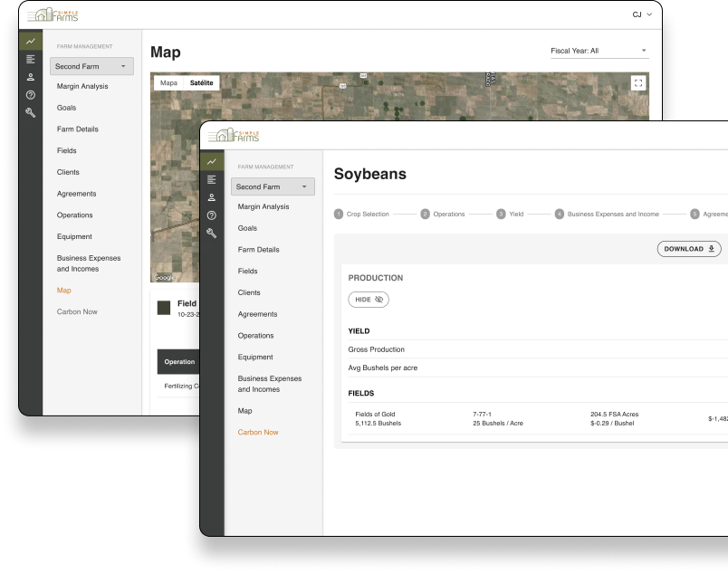Switch the map to Satélite view
The image size is (728, 573).
pos(201,82)
